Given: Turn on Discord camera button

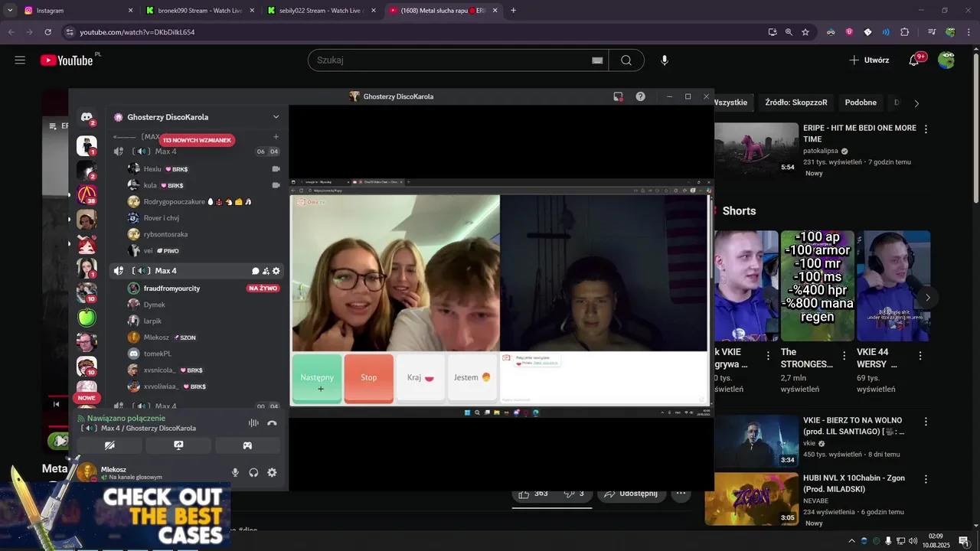Looking at the screenshot, I should pos(109,445).
